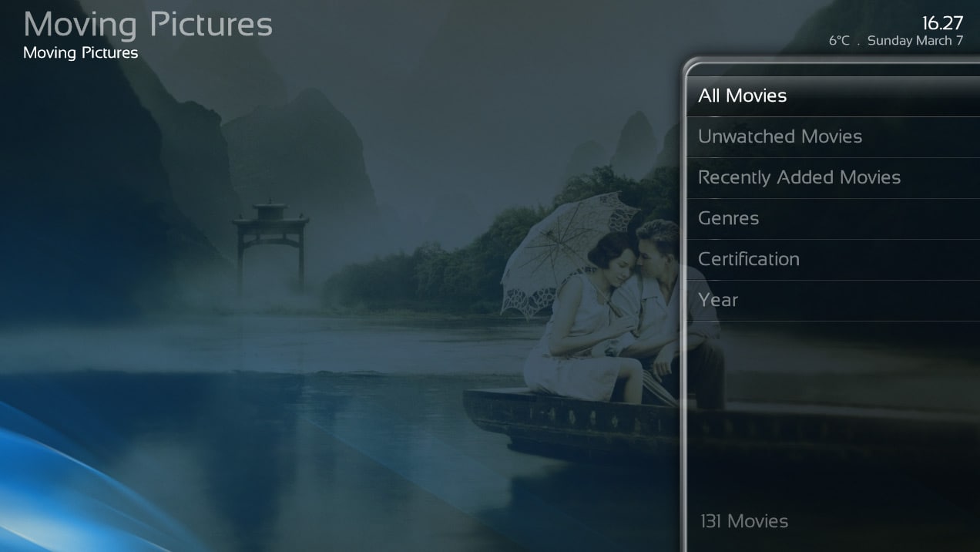Expand the Year category

click(833, 301)
